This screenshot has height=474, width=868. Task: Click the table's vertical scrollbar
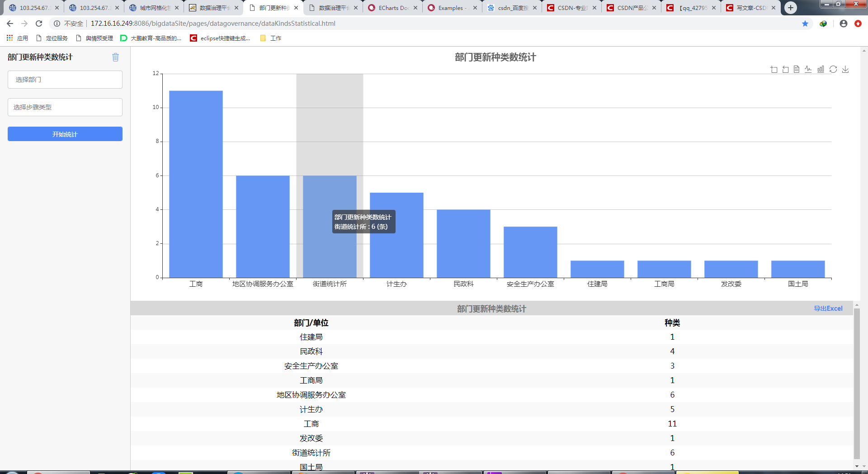[857, 384]
